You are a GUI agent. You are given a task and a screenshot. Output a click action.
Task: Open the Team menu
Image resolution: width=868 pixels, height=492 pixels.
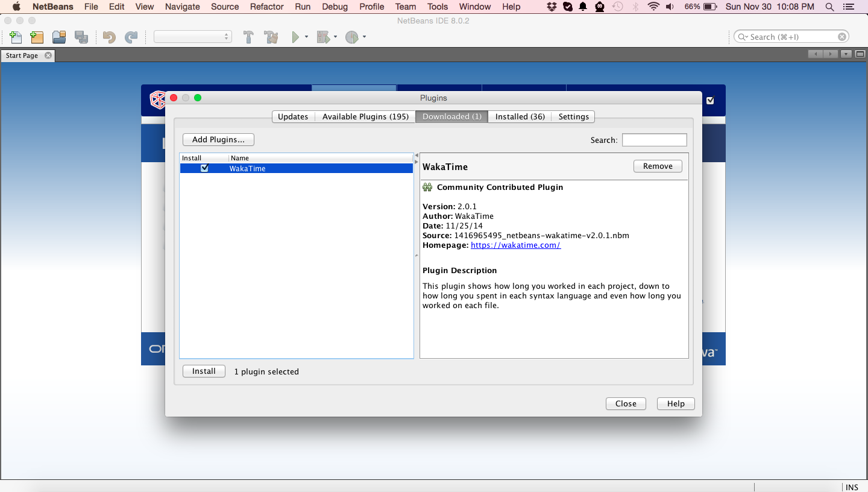tap(406, 7)
